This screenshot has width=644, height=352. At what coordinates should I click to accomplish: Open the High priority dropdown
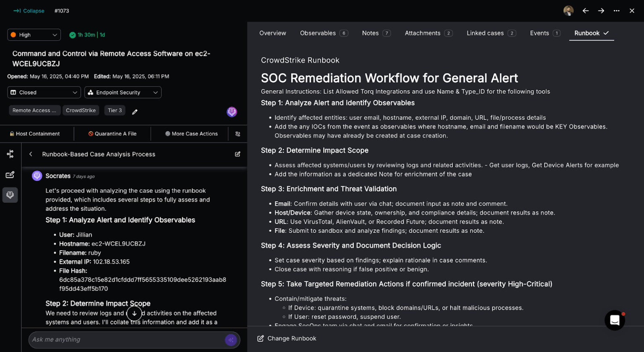34,35
